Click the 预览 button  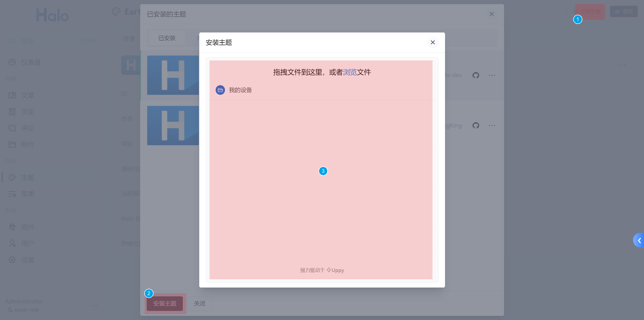pos(624,12)
